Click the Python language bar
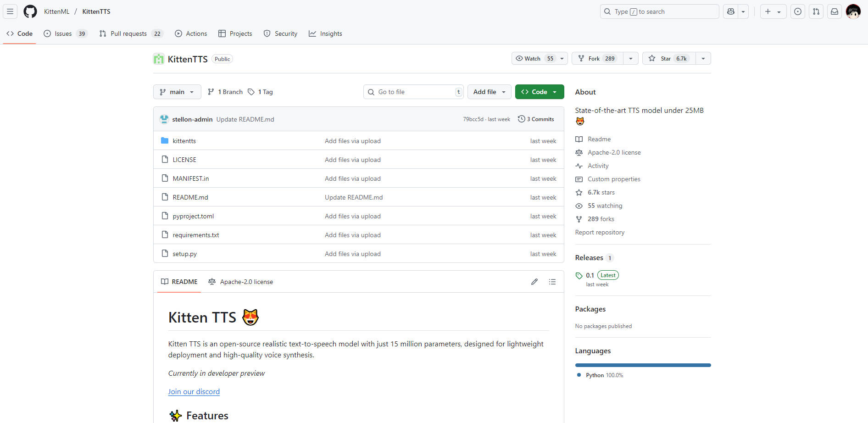The width and height of the screenshot is (868, 423). [643, 365]
